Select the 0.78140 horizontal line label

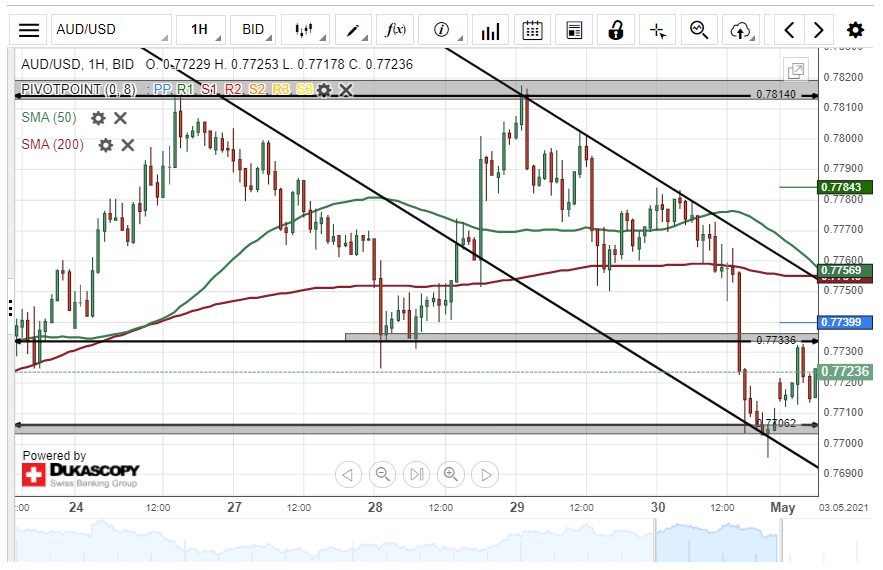(x=776, y=95)
